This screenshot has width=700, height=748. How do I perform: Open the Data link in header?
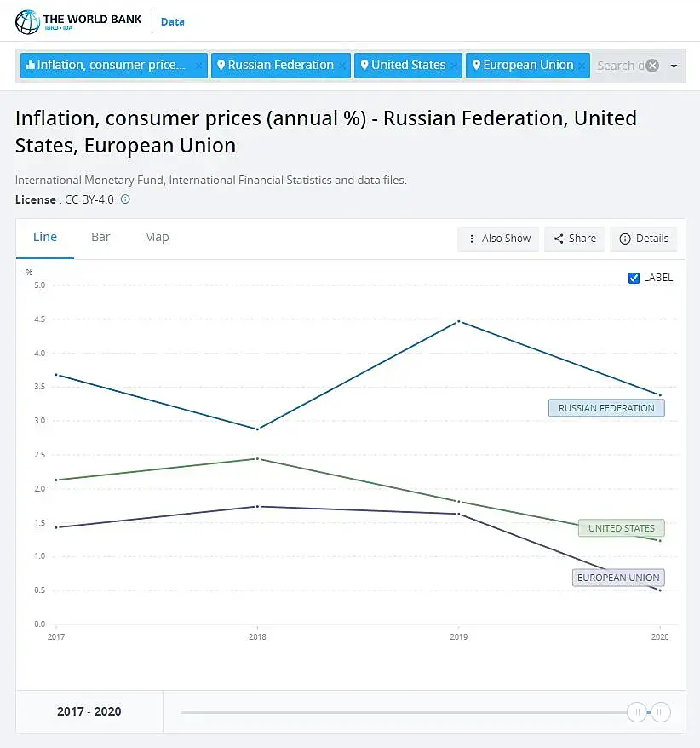click(172, 21)
